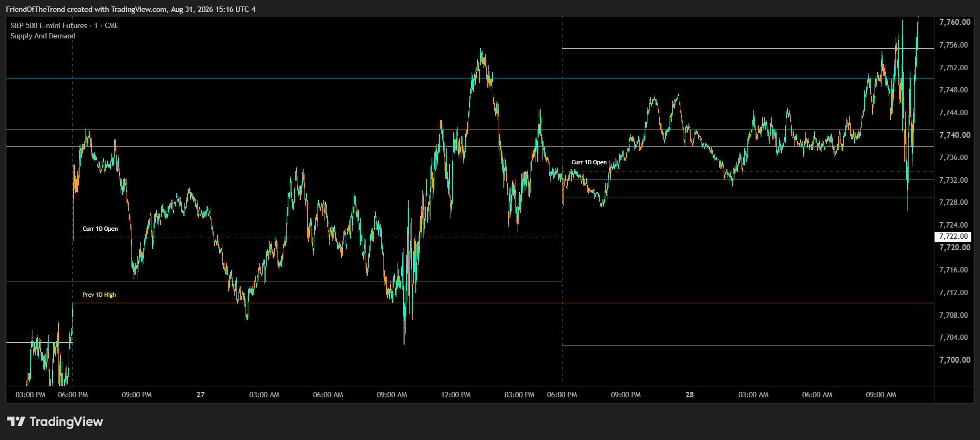Click the 7,740.00 price axis label
This screenshot has width=980, height=440.
tap(955, 135)
